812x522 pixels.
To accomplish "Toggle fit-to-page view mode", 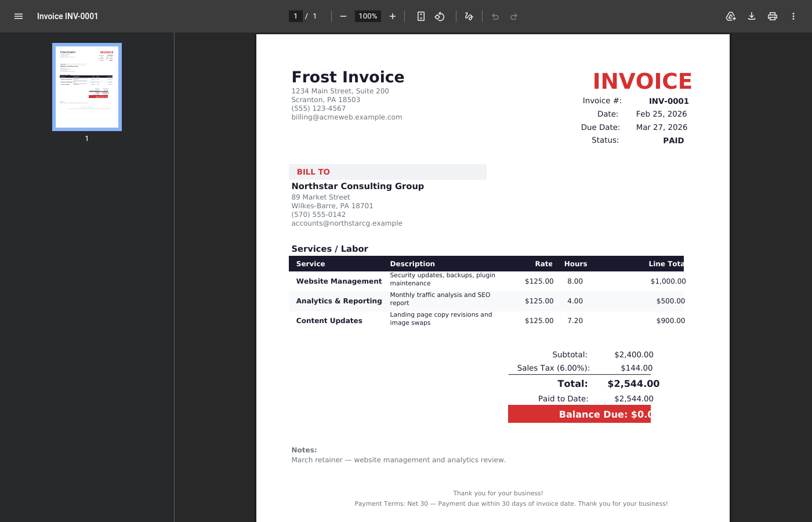I will click(420, 16).
